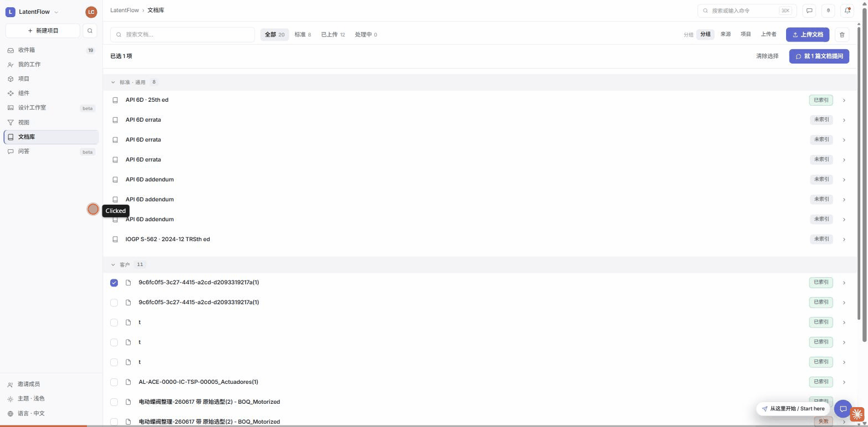Expand the IOGP S-562 row chevron
The image size is (868, 427).
pyautogui.click(x=844, y=239)
